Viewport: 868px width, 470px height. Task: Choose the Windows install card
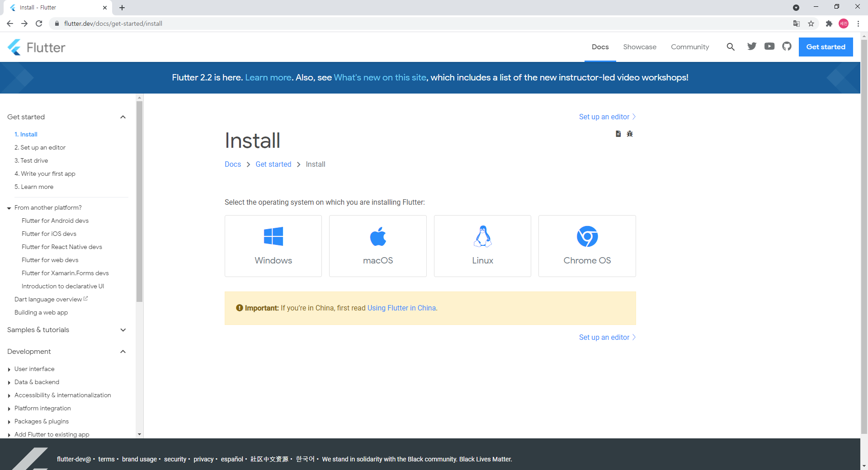coord(273,246)
